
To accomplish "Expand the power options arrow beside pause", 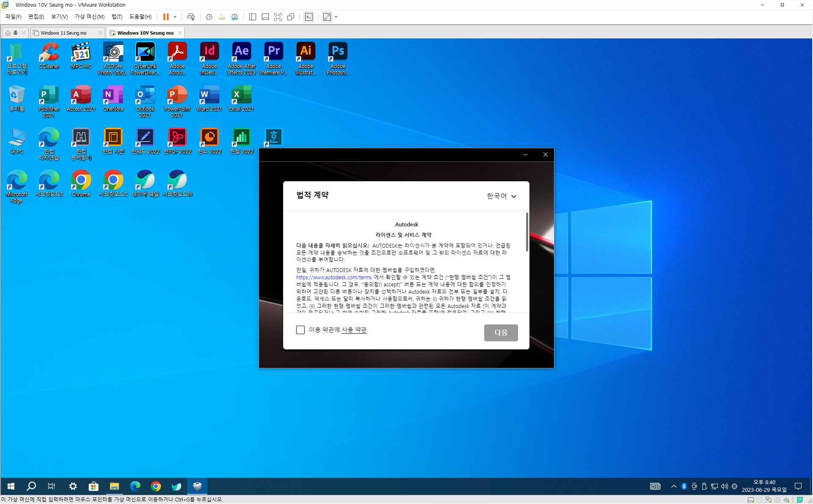I will pyautogui.click(x=175, y=17).
